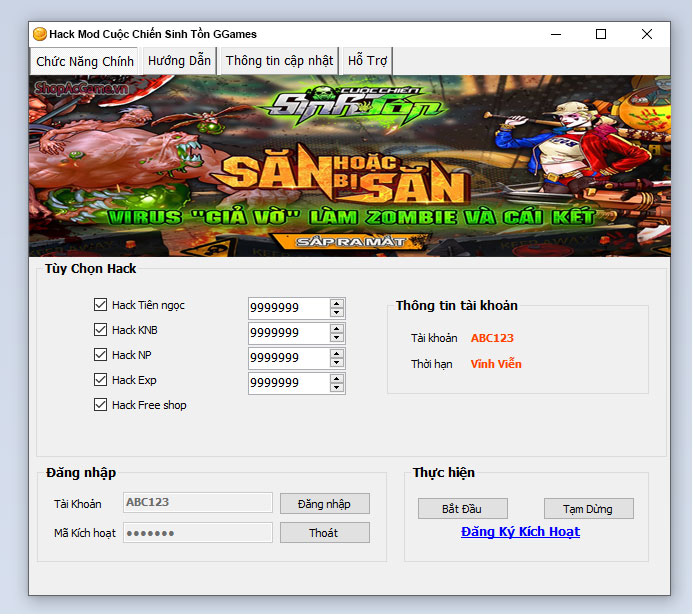The height and width of the screenshot is (616, 693).
Task: Focus the Hack NP amount field
Action: click(289, 358)
